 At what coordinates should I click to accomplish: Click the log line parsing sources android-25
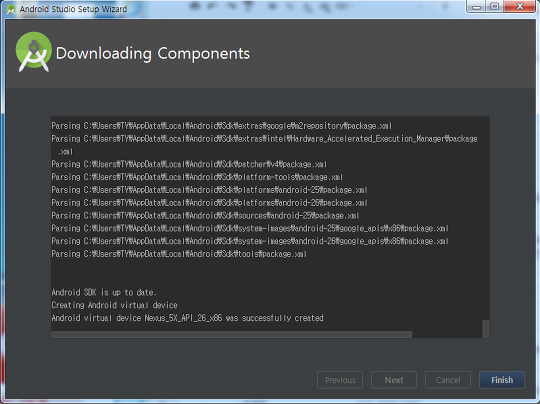point(205,216)
